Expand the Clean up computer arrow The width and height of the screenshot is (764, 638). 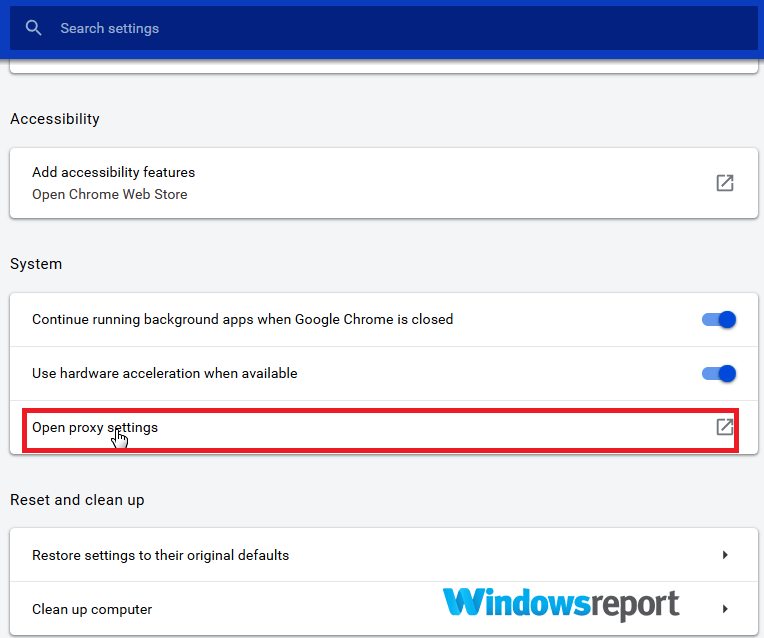pos(725,609)
